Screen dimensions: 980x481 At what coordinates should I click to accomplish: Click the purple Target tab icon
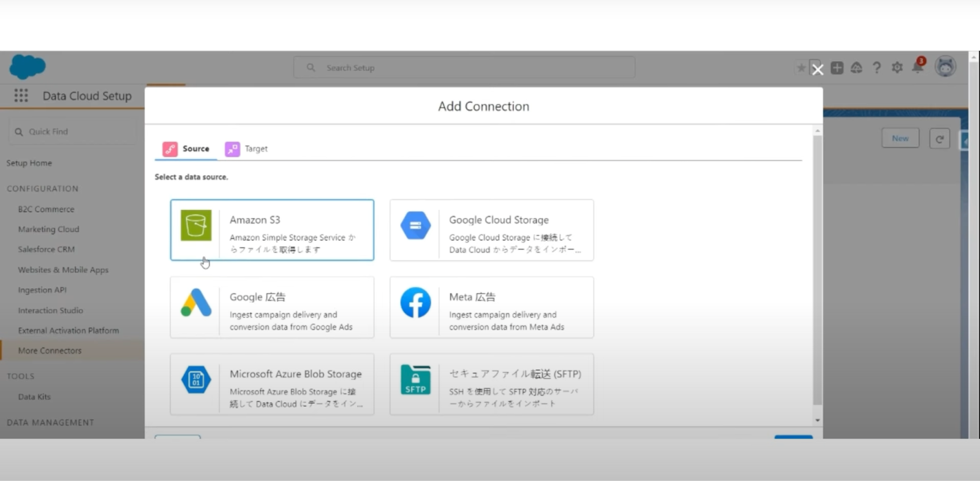[232, 149]
